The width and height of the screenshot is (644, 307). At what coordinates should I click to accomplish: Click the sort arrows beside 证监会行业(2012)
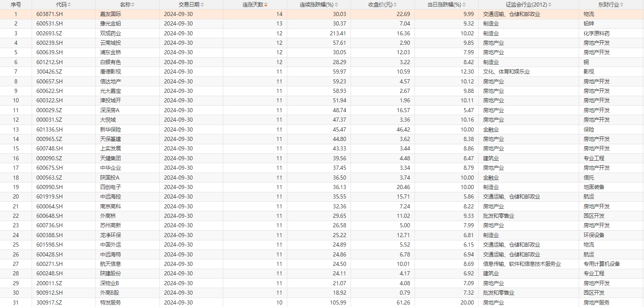(x=550, y=5)
